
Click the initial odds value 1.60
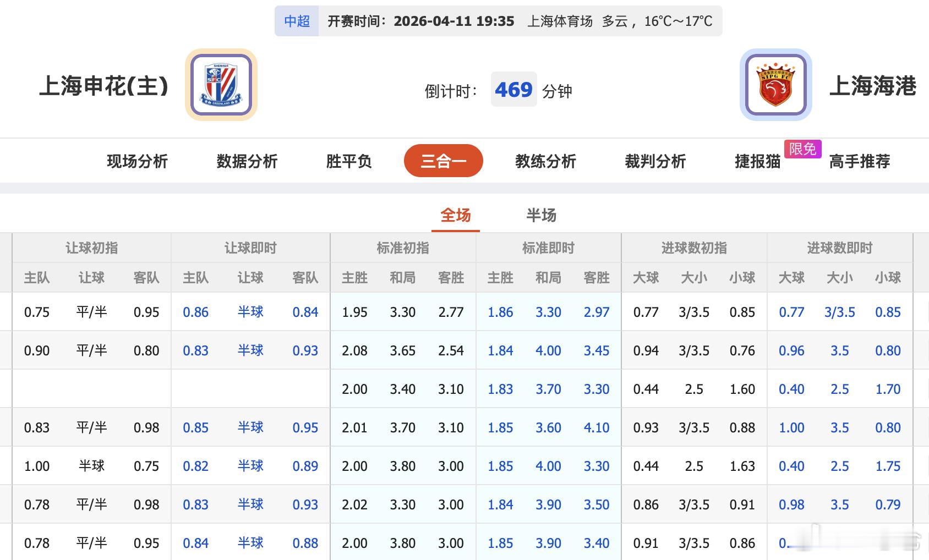point(742,389)
